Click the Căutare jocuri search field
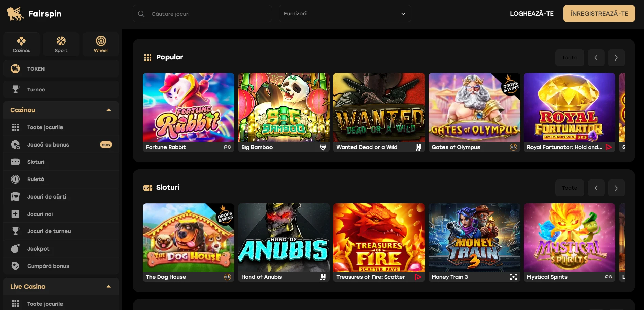Image resolution: width=644 pixels, height=310 pixels. pos(202,14)
